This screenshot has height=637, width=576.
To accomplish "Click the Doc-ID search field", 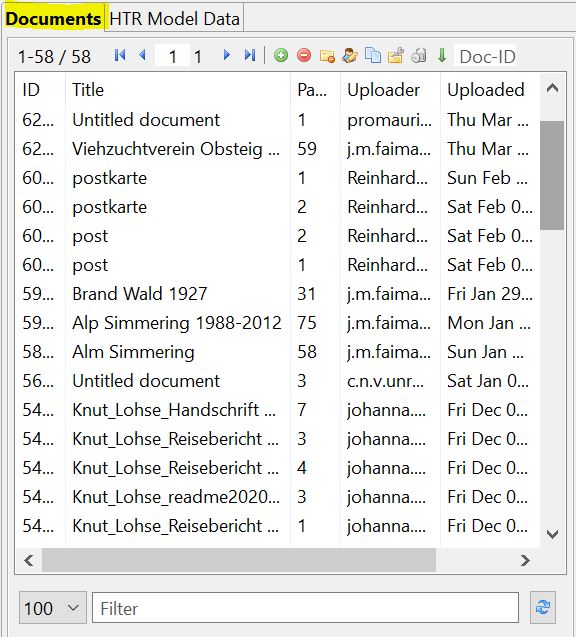I will [x=485, y=56].
